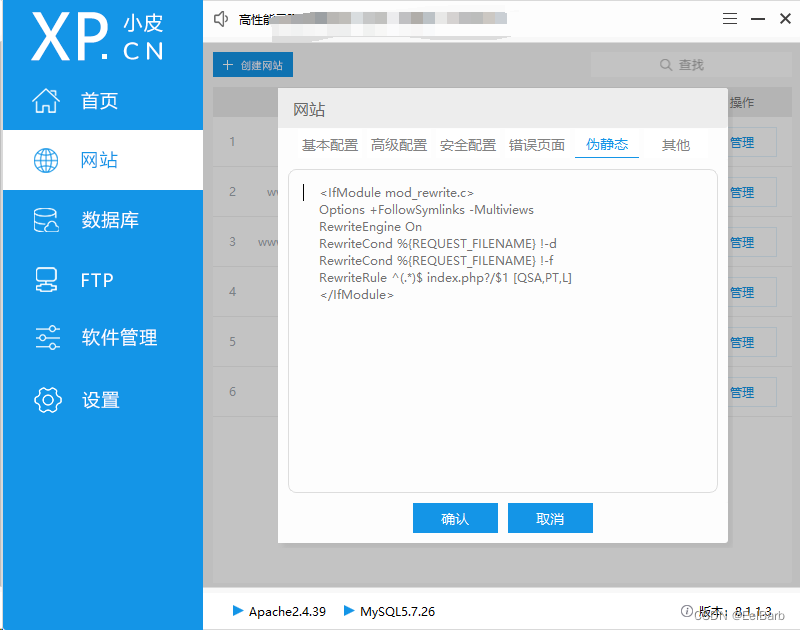Open the FTP section via its sidebar icon
The image size is (800, 630).
pyautogui.click(x=47, y=280)
